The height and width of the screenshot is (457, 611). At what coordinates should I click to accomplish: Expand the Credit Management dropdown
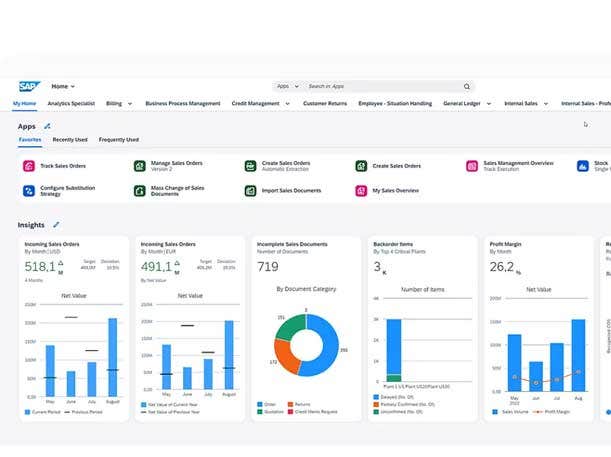(285, 103)
